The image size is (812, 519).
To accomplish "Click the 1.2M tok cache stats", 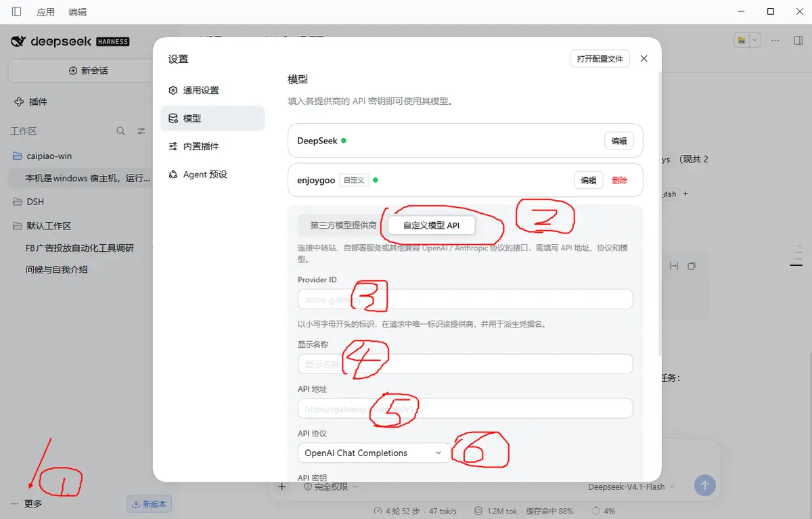I will tap(524, 511).
